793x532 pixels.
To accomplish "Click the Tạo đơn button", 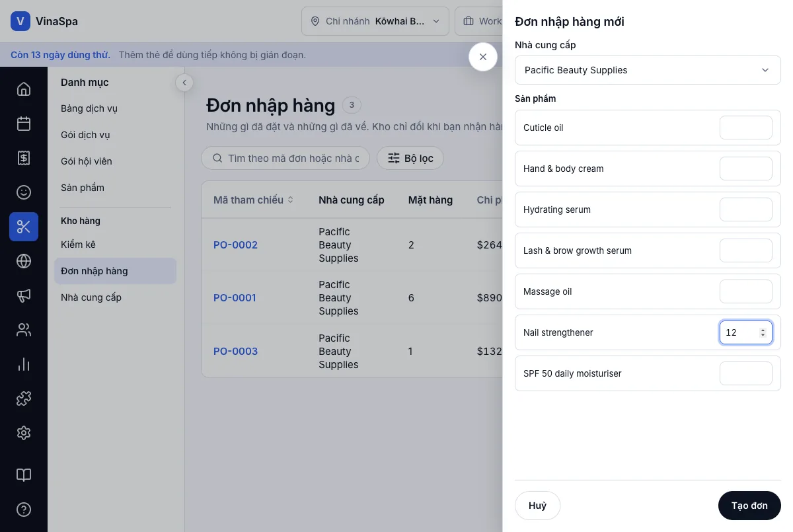I will pos(749,506).
